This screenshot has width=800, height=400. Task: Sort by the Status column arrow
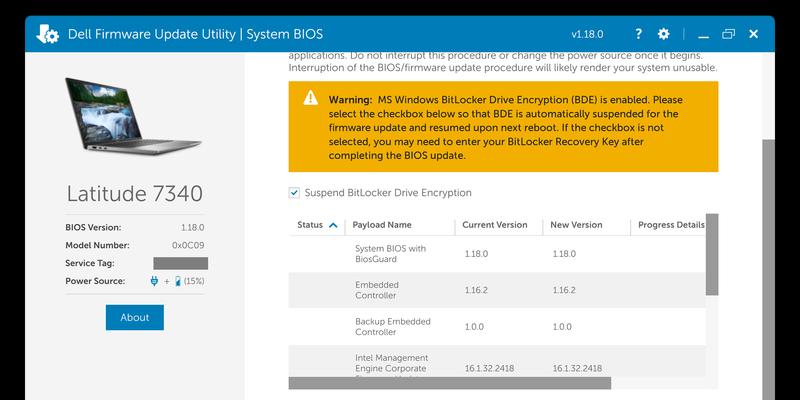coord(333,225)
